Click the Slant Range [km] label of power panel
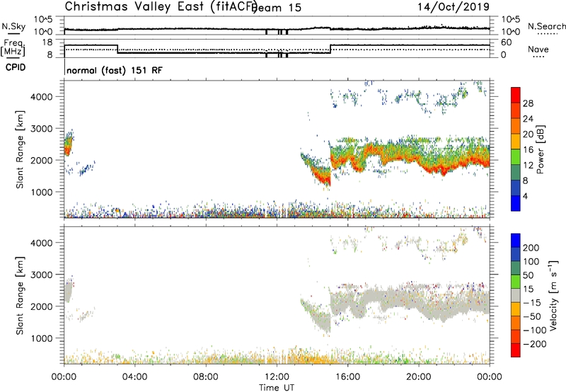The height and width of the screenshot is (392, 566). tap(20, 149)
